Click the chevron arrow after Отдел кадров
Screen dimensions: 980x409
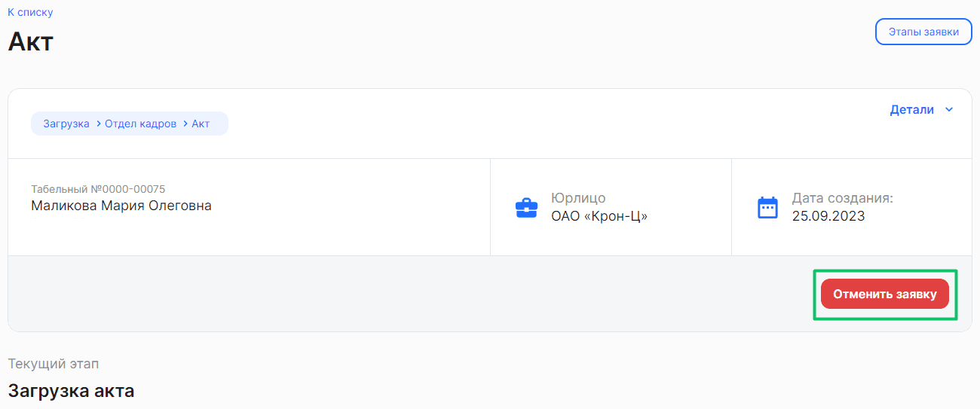click(x=185, y=124)
